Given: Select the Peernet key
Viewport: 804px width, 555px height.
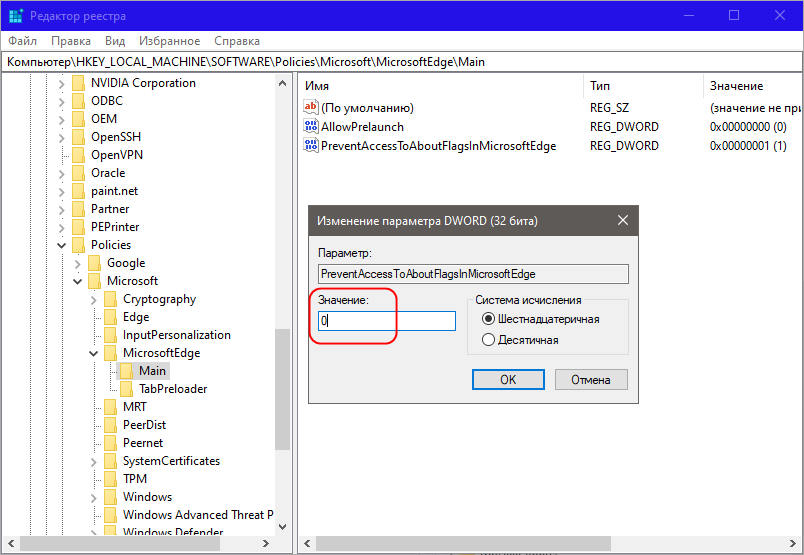Looking at the screenshot, I should click(x=143, y=443).
